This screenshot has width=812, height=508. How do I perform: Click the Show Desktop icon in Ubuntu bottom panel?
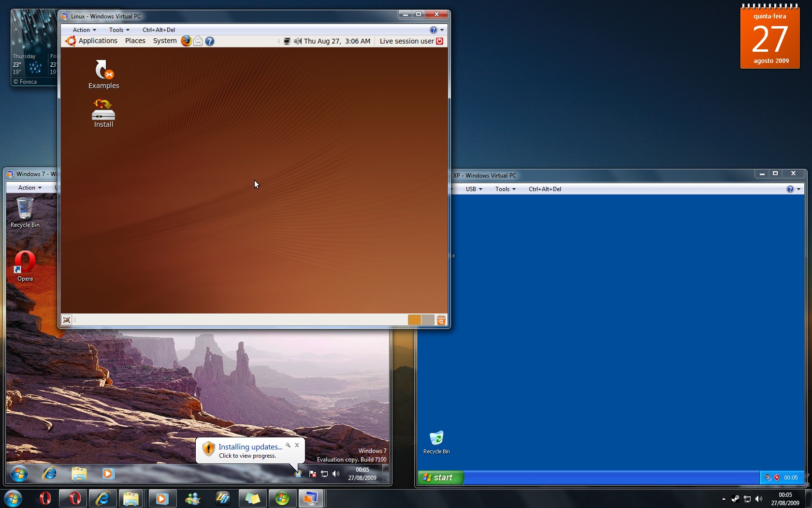(67, 320)
